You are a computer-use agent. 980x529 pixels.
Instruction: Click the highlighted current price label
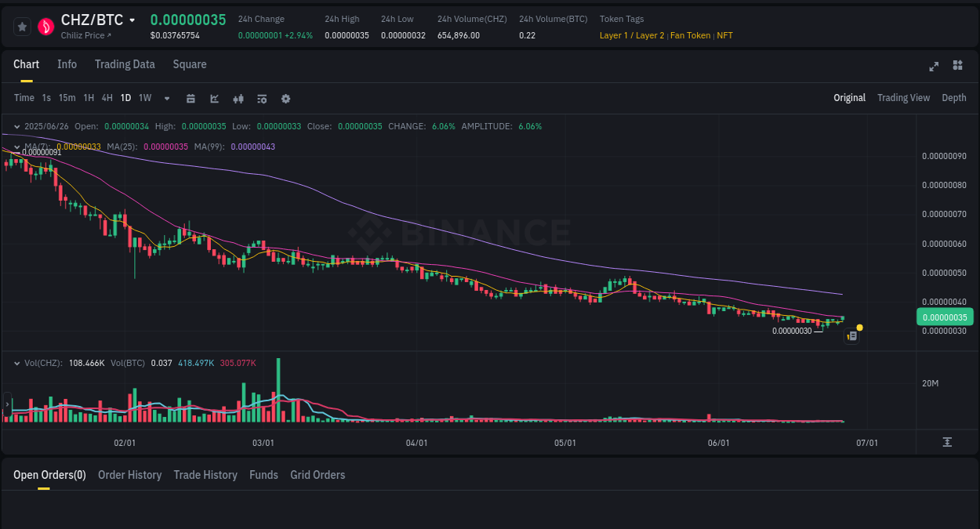click(x=945, y=317)
